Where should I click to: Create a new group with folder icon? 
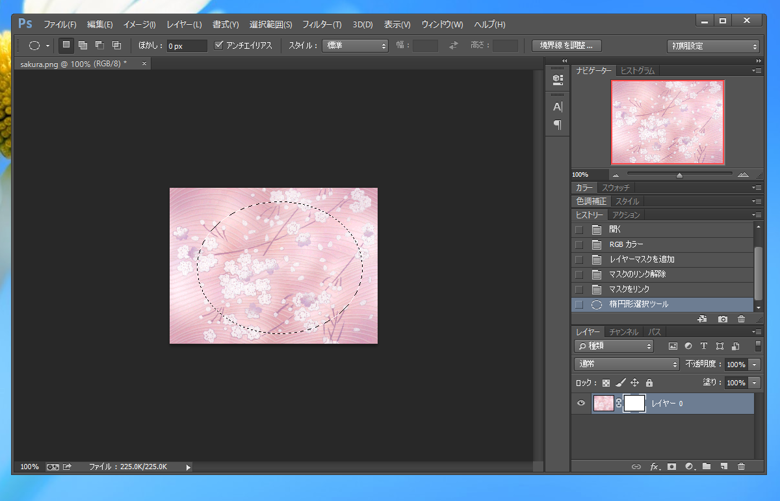pos(706,466)
